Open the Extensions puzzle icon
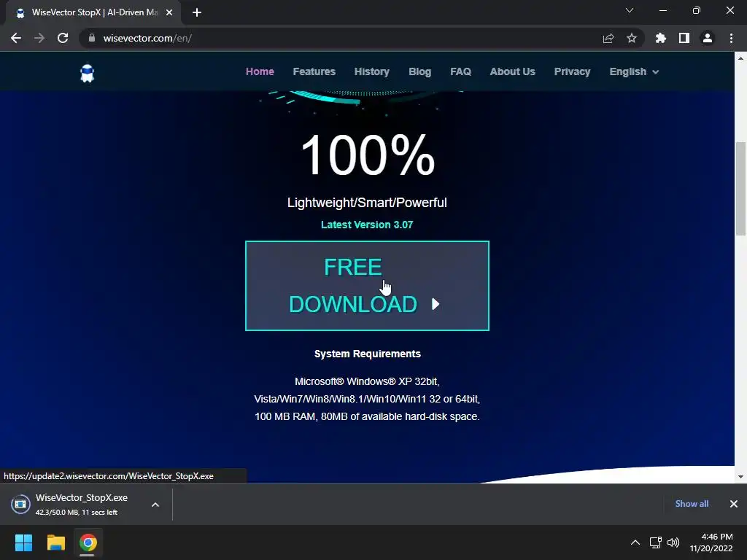This screenshot has height=560, width=747. pyautogui.click(x=660, y=38)
